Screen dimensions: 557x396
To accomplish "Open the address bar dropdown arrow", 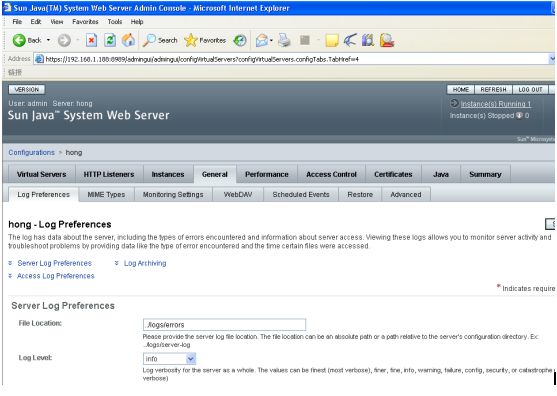I will pyautogui.click(x=552, y=59).
